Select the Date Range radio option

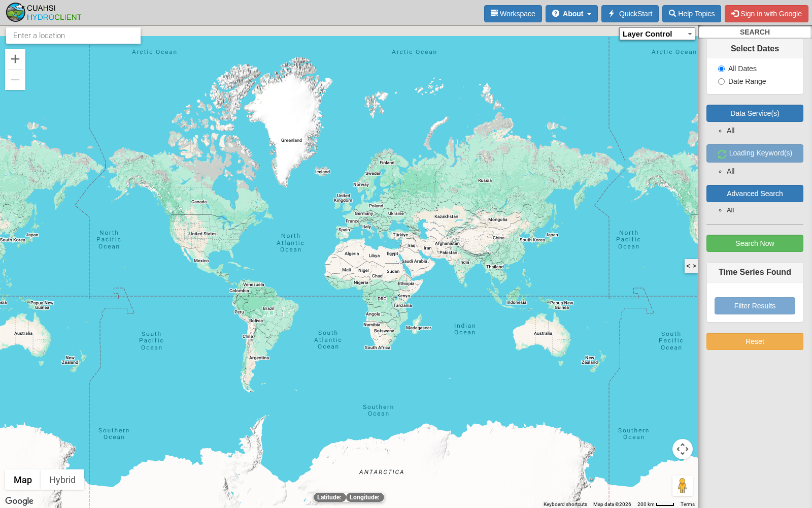(x=721, y=82)
